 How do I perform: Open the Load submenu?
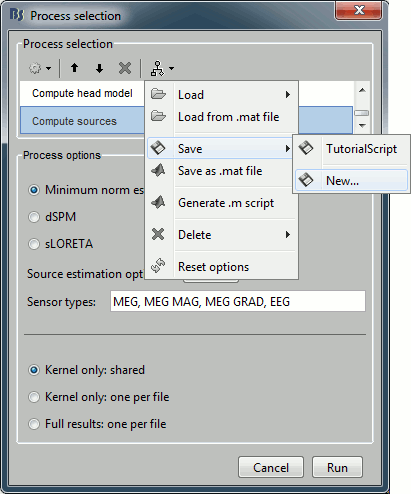tap(221, 95)
